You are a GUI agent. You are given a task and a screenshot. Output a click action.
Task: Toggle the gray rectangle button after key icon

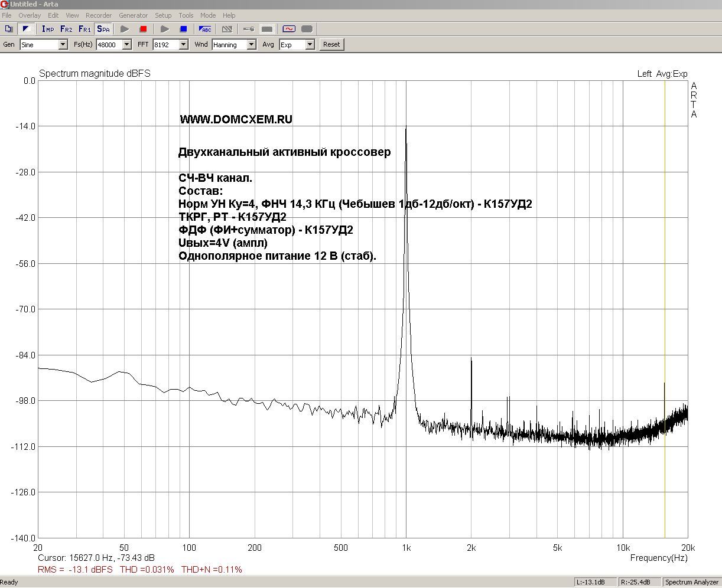(267, 29)
